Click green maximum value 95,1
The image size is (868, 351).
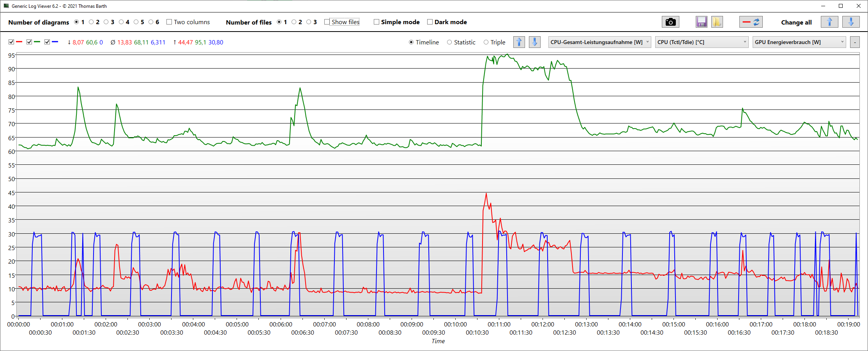pyautogui.click(x=201, y=42)
